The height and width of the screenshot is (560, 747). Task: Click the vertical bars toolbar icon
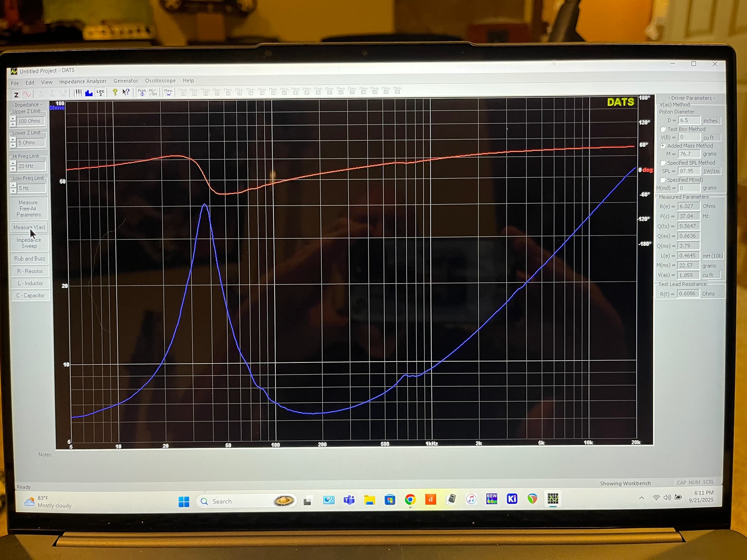78,93
